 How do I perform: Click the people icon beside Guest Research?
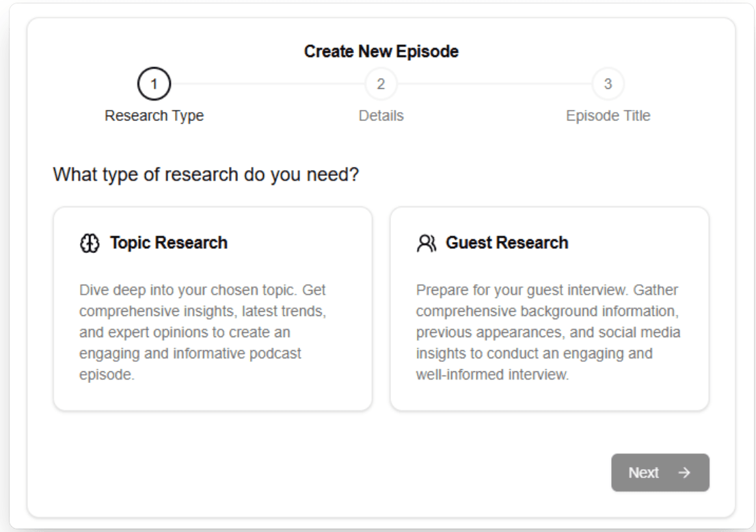424,243
